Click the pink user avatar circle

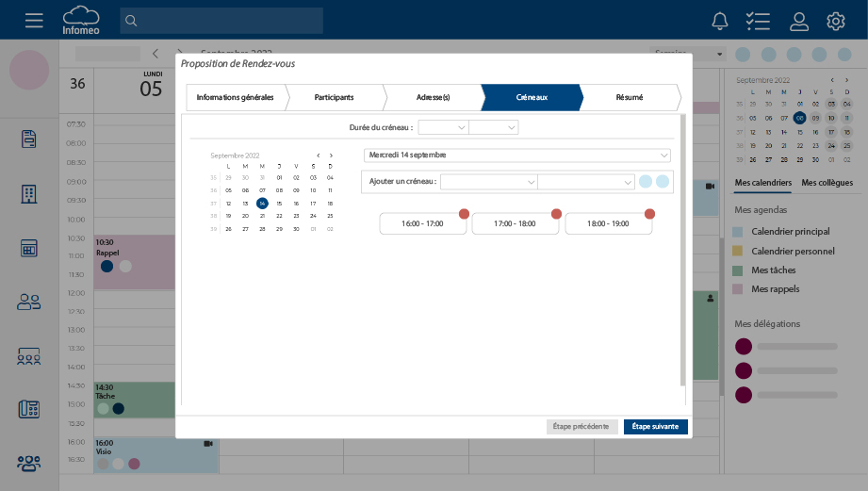[29, 70]
